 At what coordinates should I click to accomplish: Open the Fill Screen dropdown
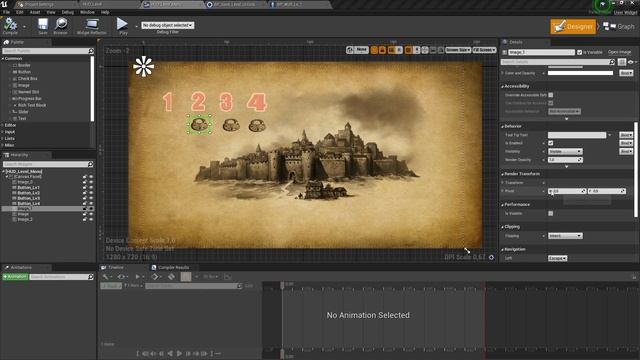484,50
